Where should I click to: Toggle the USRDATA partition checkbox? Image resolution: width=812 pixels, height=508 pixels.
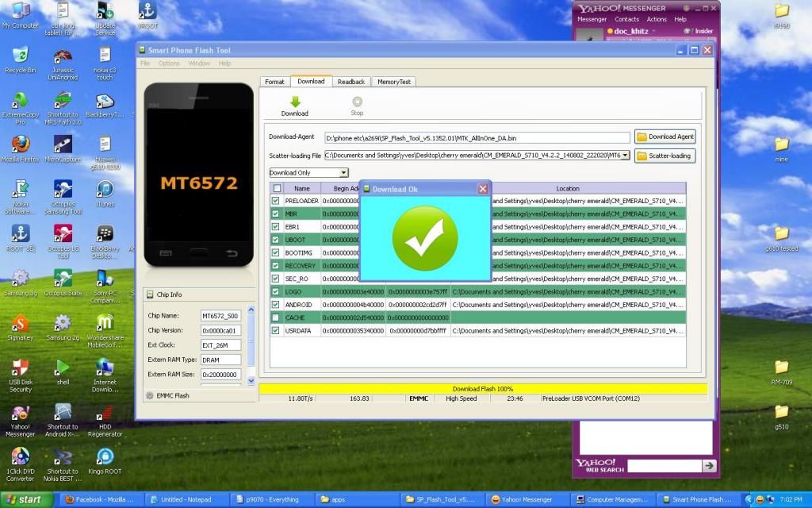coord(276,330)
